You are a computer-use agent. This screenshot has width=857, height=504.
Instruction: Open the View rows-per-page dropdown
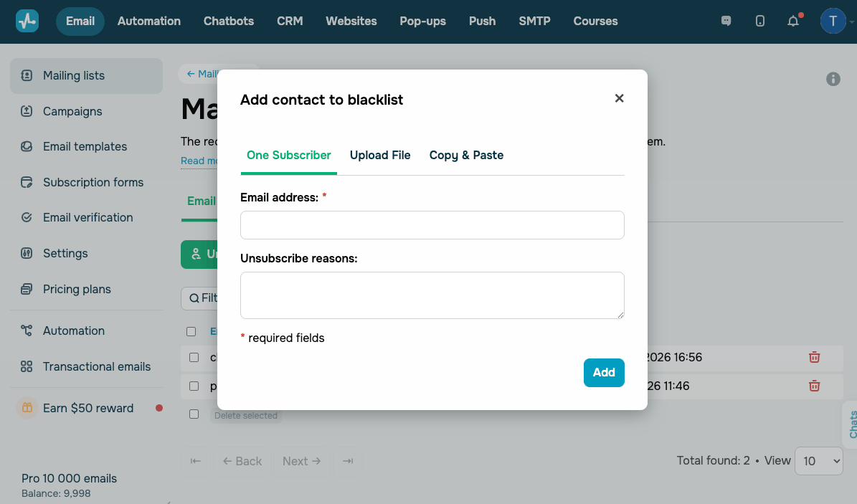[x=818, y=461]
